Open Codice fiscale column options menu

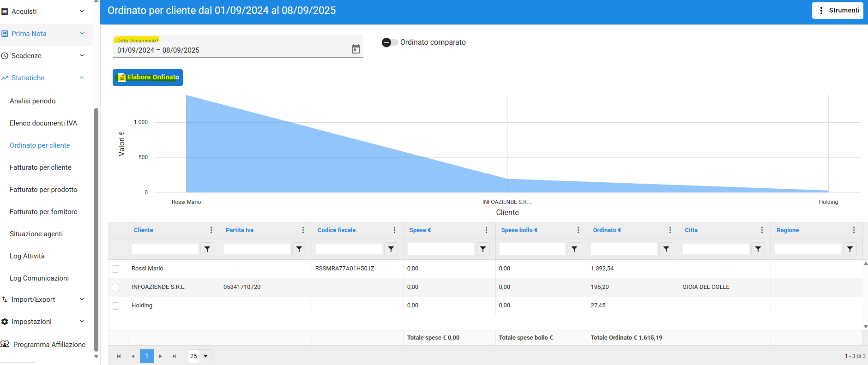(x=394, y=230)
